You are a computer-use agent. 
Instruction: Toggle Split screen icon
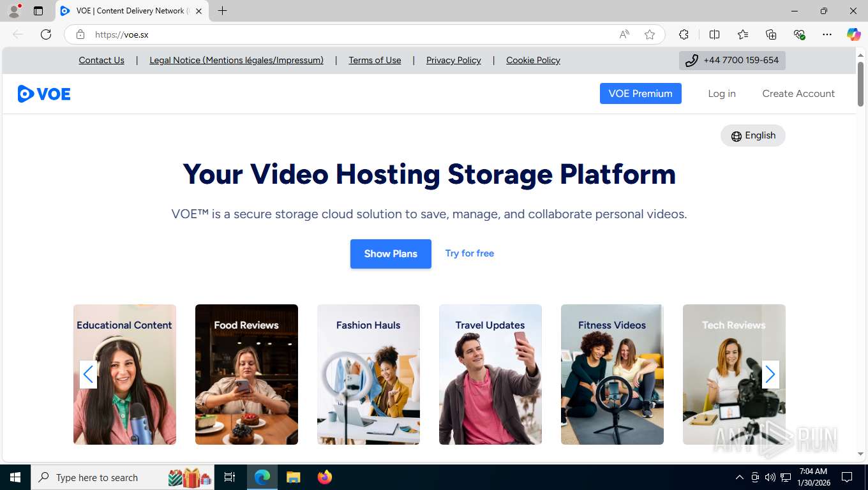714,34
